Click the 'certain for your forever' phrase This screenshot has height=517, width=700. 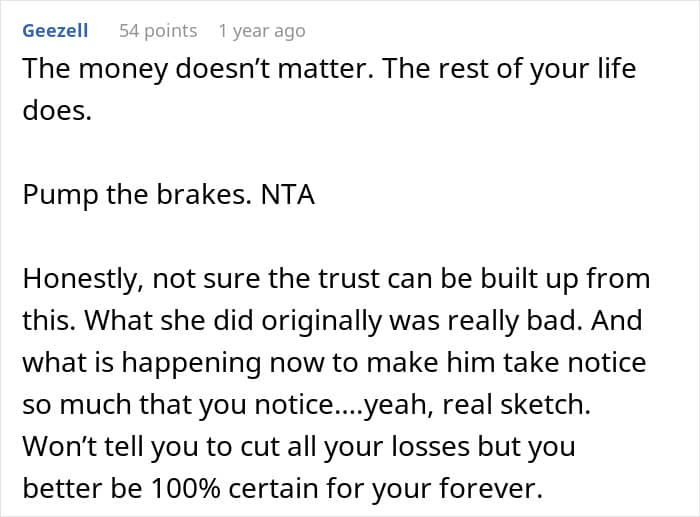(386, 489)
